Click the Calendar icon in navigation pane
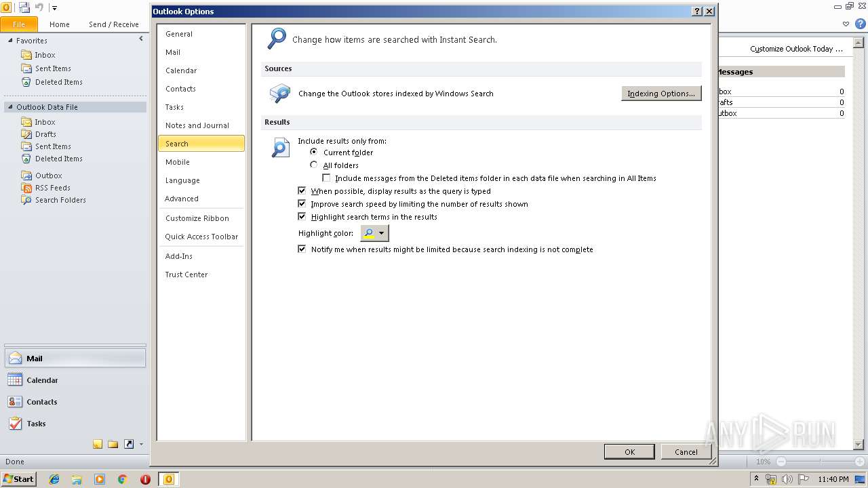The image size is (868, 488). (15, 380)
